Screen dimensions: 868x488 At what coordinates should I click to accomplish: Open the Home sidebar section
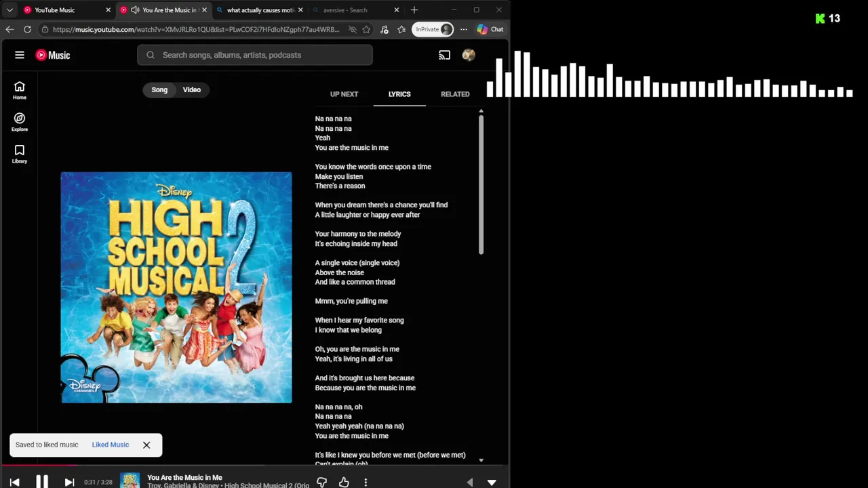coord(20,90)
